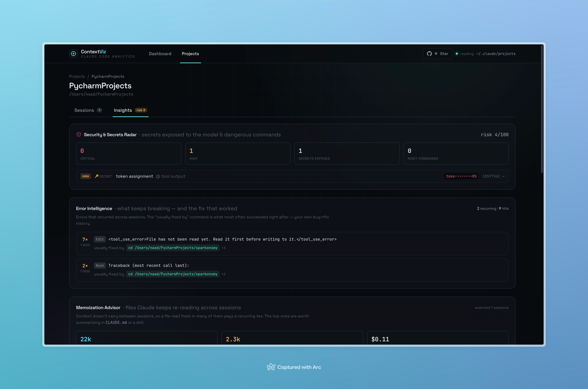Image resolution: width=588 pixels, height=389 pixels.
Task: Click the page vertical scrollbar thumb
Action: pos(542,109)
